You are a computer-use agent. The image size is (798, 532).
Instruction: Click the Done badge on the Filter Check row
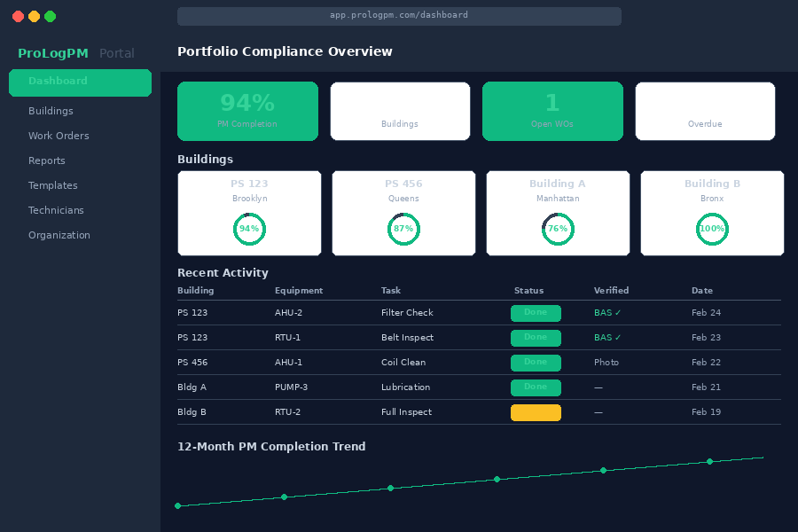coord(536,313)
